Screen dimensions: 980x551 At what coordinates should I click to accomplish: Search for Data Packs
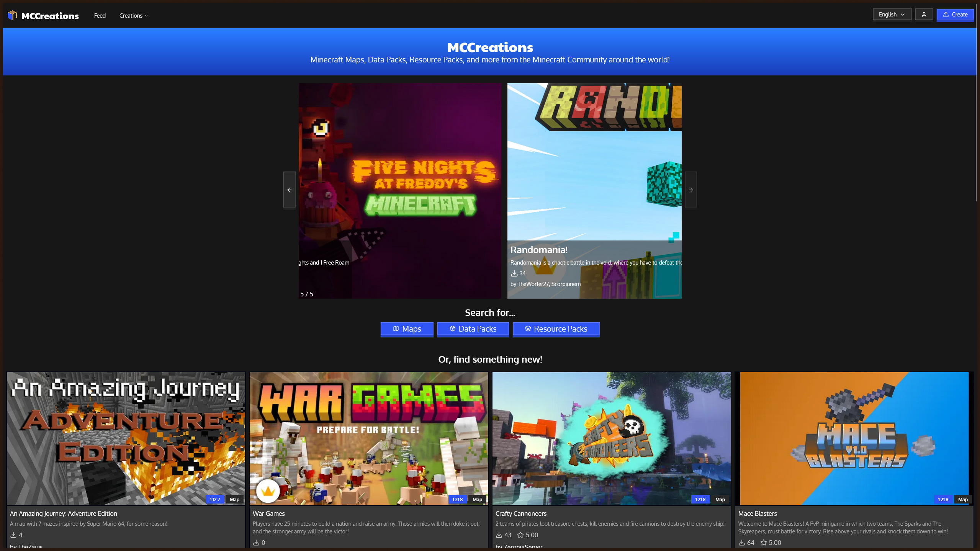473,329
